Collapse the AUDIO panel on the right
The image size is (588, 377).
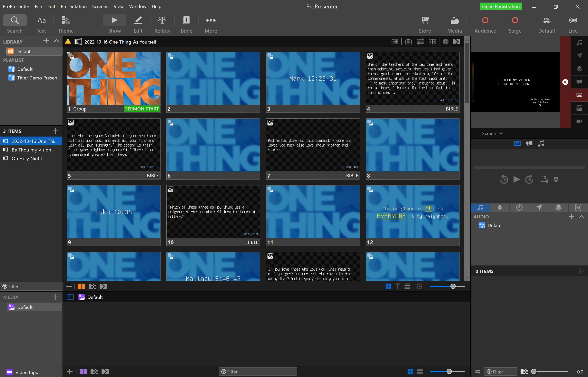click(x=582, y=216)
